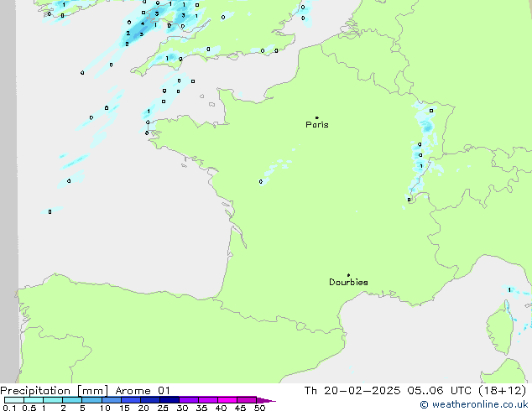
Task: Click the '(18+12)' forecast run text
Action: (x=503, y=391)
